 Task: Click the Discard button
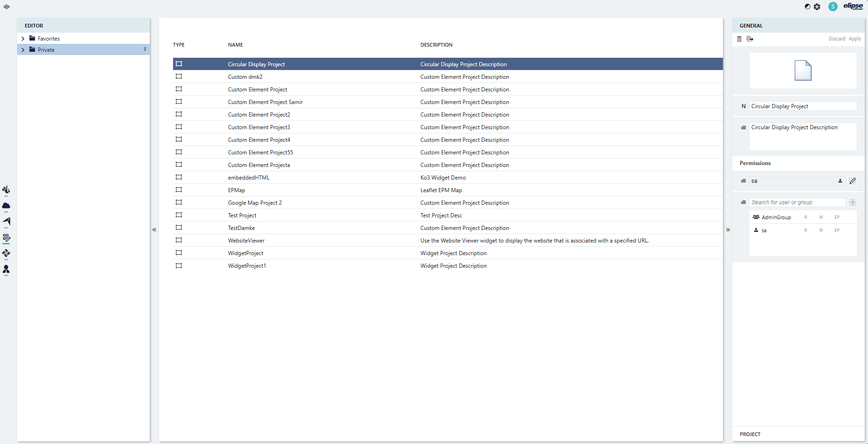(x=837, y=39)
